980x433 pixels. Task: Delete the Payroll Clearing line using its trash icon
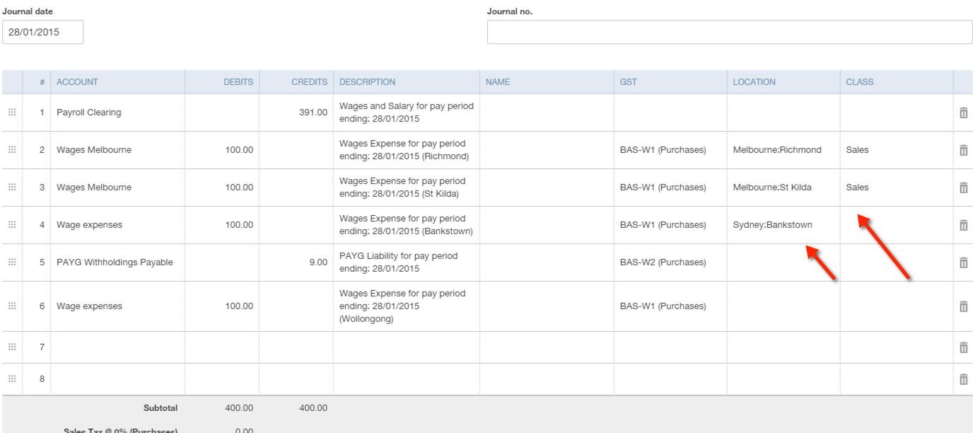click(964, 112)
